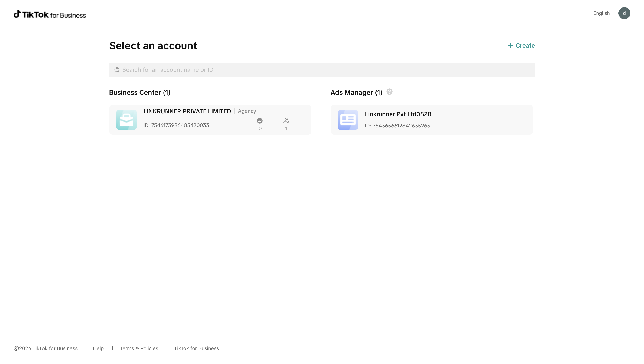
Task: Click the member count 1
Action: coord(286,129)
